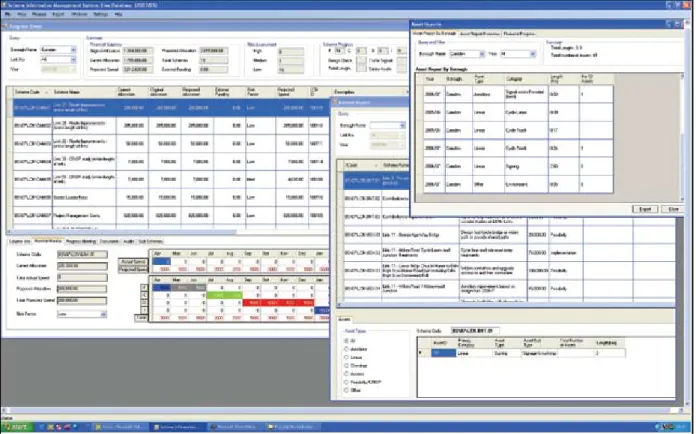The height and width of the screenshot is (434, 696).
Task: Select the All asset type radio button
Action: (x=346, y=341)
